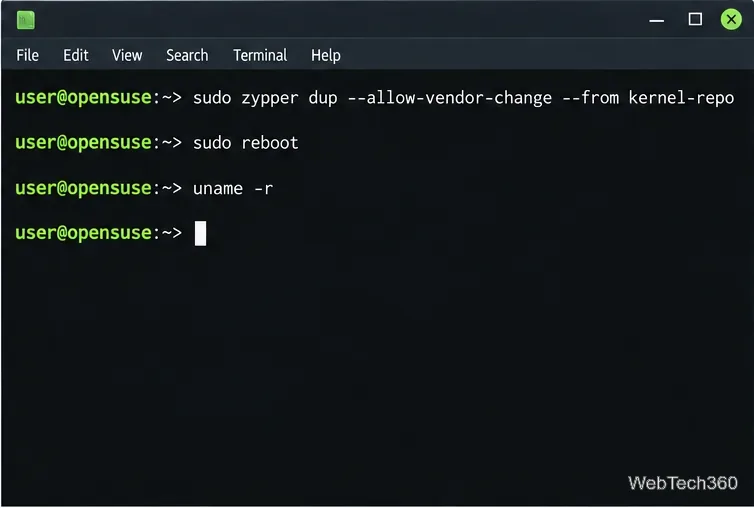Click the 'uname -r' command text

tap(233, 188)
